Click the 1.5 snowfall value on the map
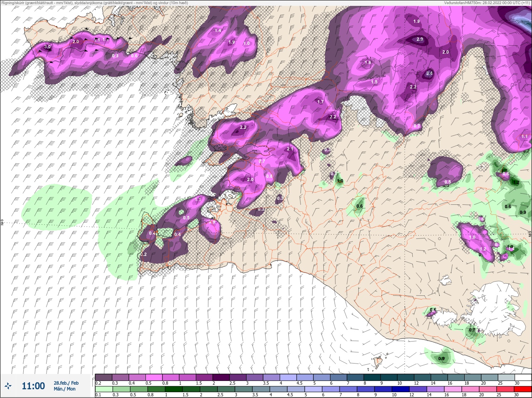 coord(374,82)
